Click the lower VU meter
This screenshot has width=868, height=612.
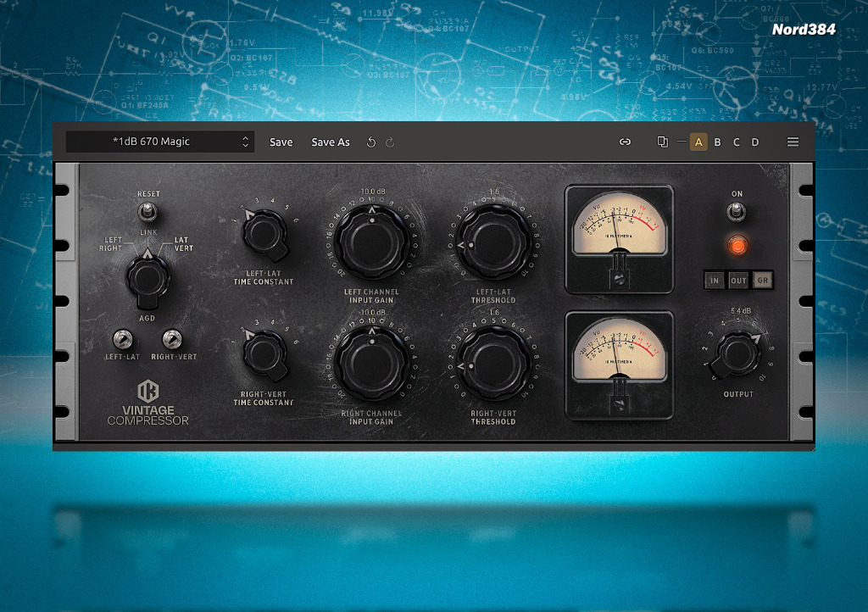coord(619,364)
